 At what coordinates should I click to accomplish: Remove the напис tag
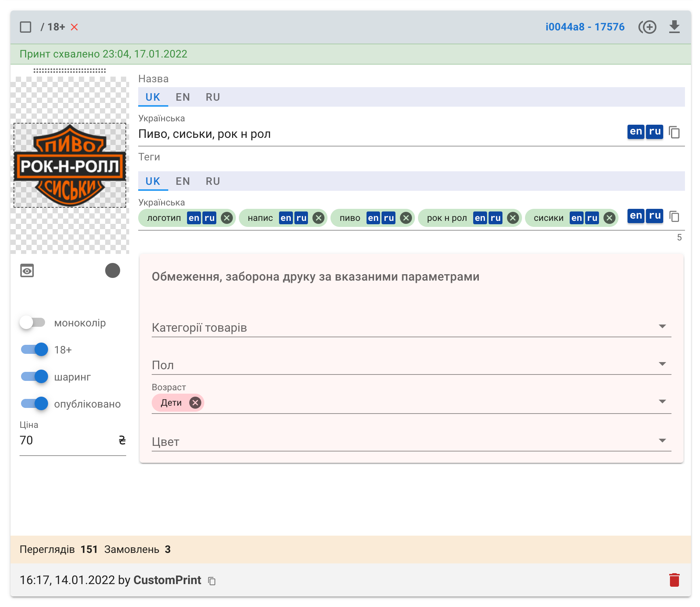click(x=318, y=218)
